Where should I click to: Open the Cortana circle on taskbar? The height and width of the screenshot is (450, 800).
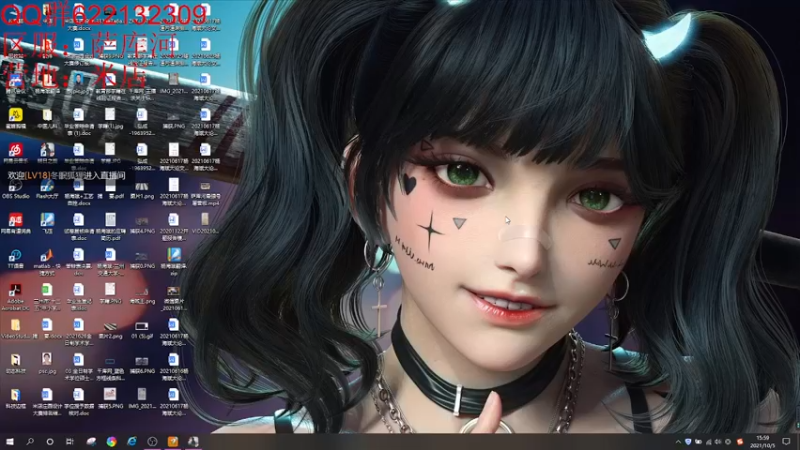[x=49, y=441]
